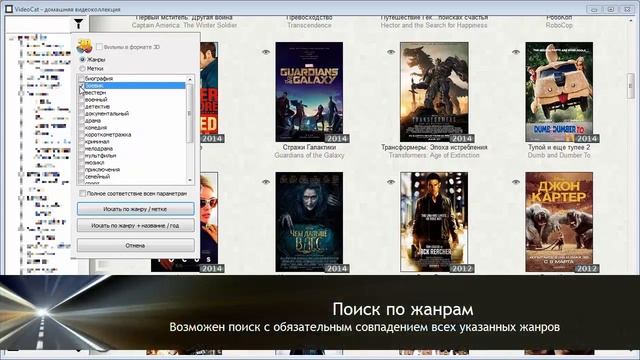Viewport: 640px width, 360px height.
Task: Open the Jack Reacher poster
Action: click(x=434, y=222)
